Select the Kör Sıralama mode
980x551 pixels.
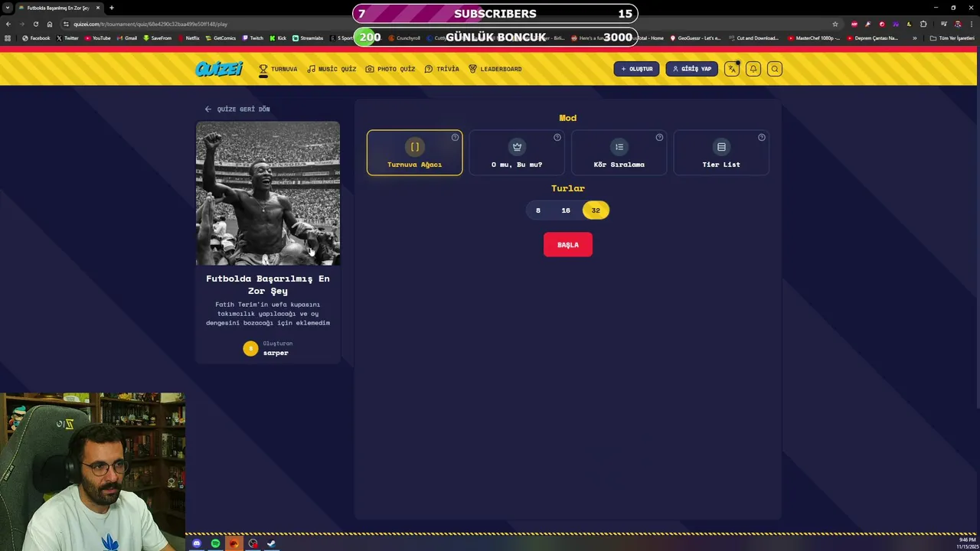[619, 152]
